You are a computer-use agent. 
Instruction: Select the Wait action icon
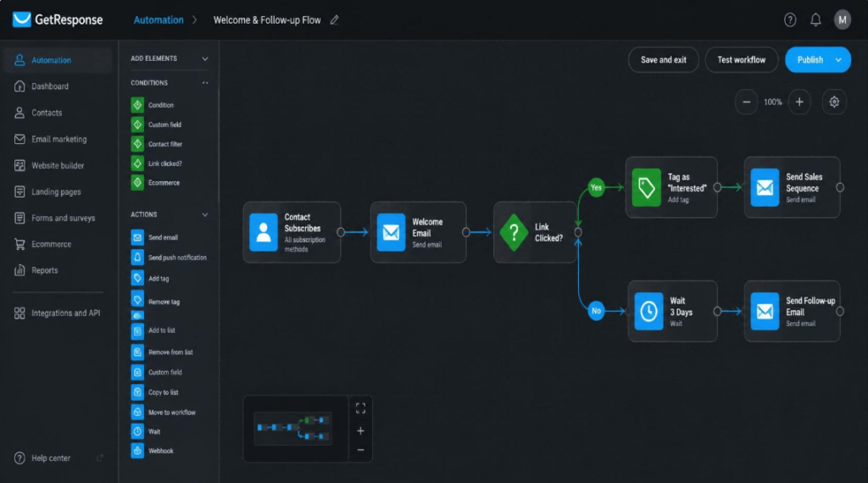[137, 431]
